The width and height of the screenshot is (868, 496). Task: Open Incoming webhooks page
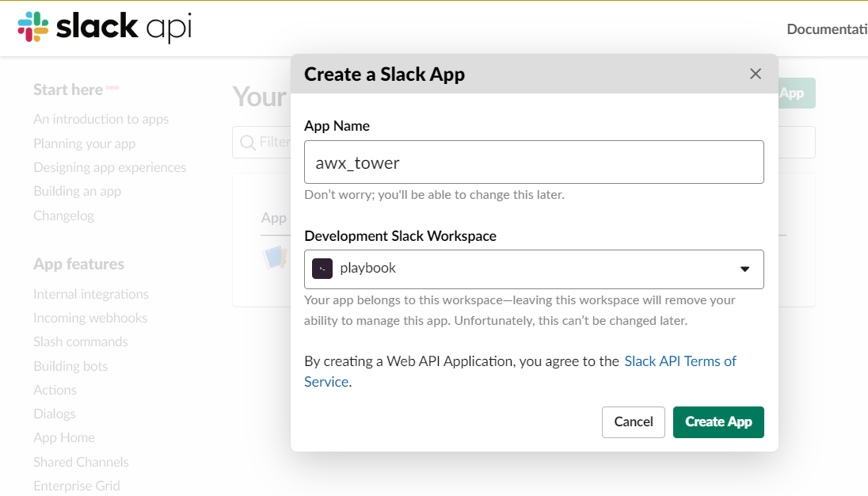click(90, 318)
